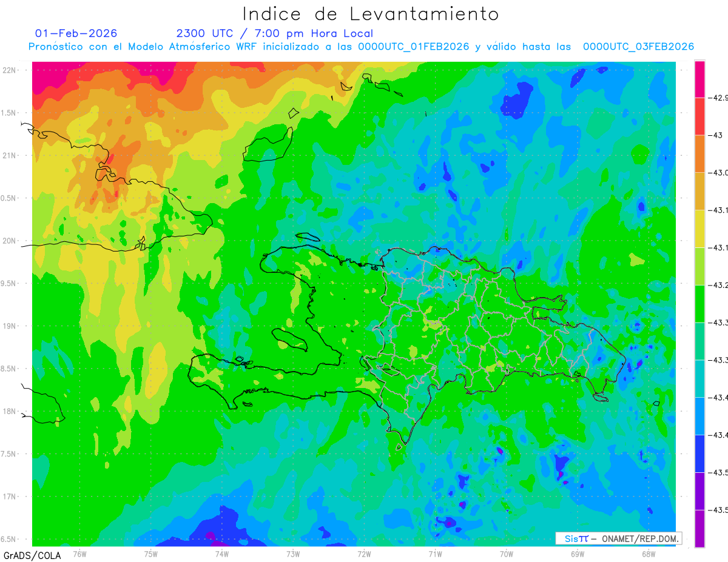
Task: Pick the bright yellow swatch on the color scale
Action: (699, 229)
